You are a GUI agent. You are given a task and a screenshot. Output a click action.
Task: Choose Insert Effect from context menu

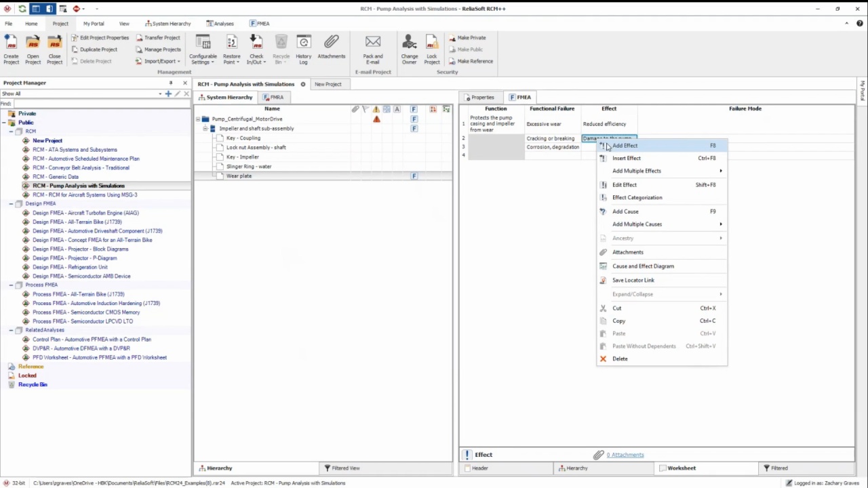tap(661, 159)
